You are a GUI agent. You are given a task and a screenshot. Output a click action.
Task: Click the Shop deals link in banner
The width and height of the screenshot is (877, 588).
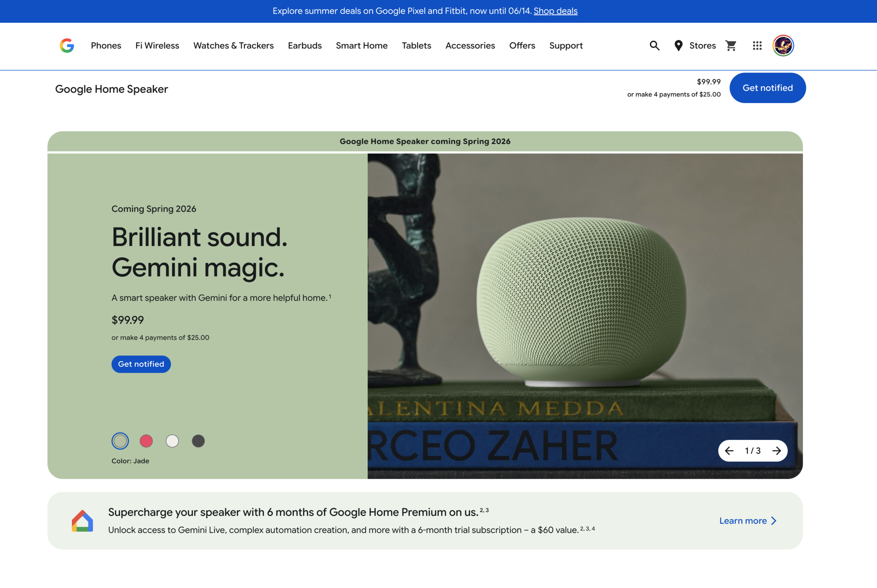pos(556,11)
